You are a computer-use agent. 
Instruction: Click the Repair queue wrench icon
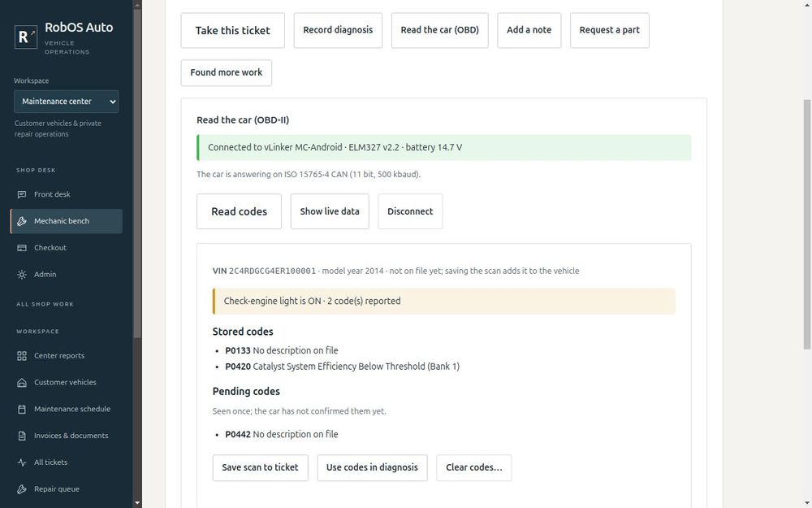coord(22,489)
